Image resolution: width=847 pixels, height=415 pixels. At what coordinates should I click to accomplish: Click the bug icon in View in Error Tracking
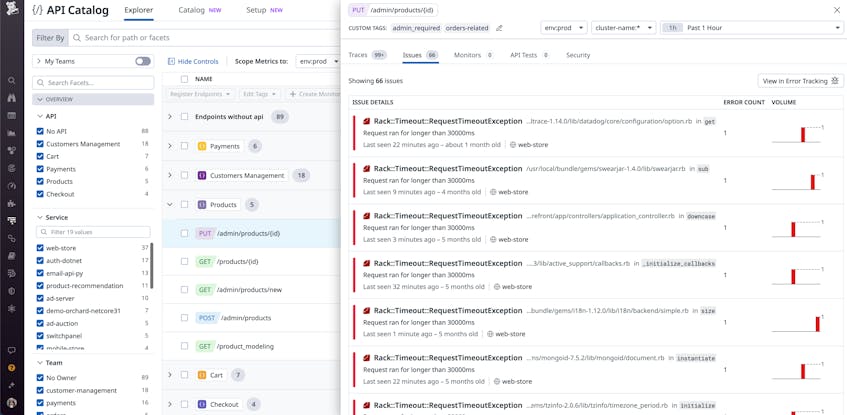835,81
